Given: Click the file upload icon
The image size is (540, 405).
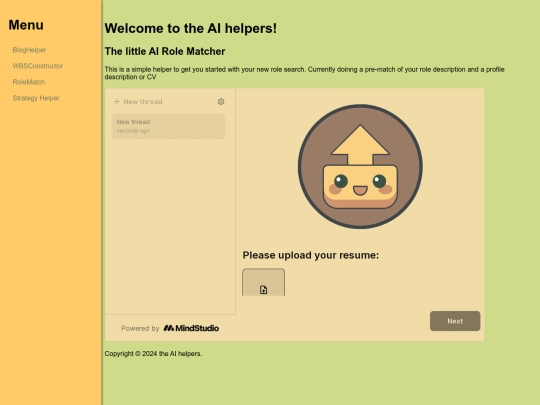Looking at the screenshot, I should [263, 290].
